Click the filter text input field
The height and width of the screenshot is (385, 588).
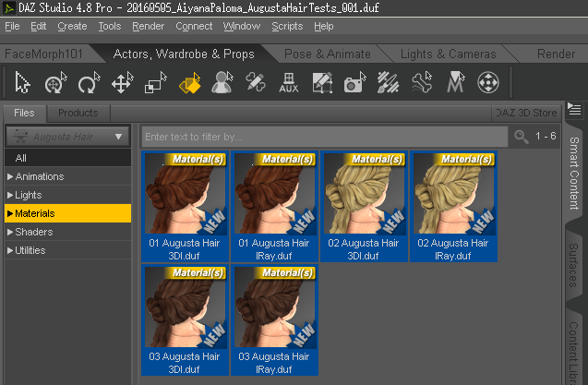point(325,137)
